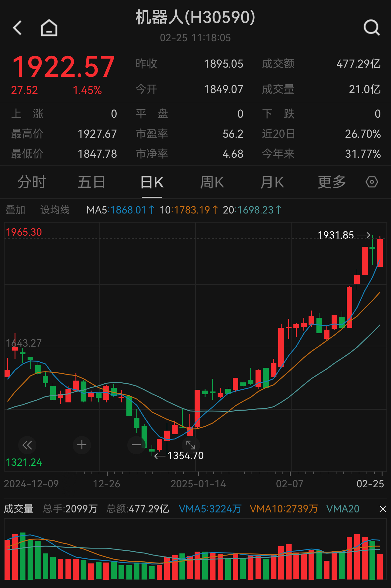Tap the 总手:2099万 text
Screen dimensions: 391x588
pos(70,509)
